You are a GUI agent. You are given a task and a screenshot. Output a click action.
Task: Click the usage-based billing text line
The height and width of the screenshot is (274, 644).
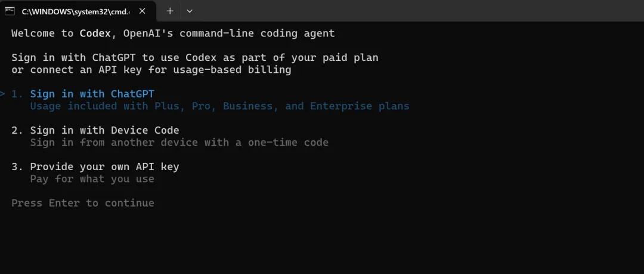click(x=151, y=69)
